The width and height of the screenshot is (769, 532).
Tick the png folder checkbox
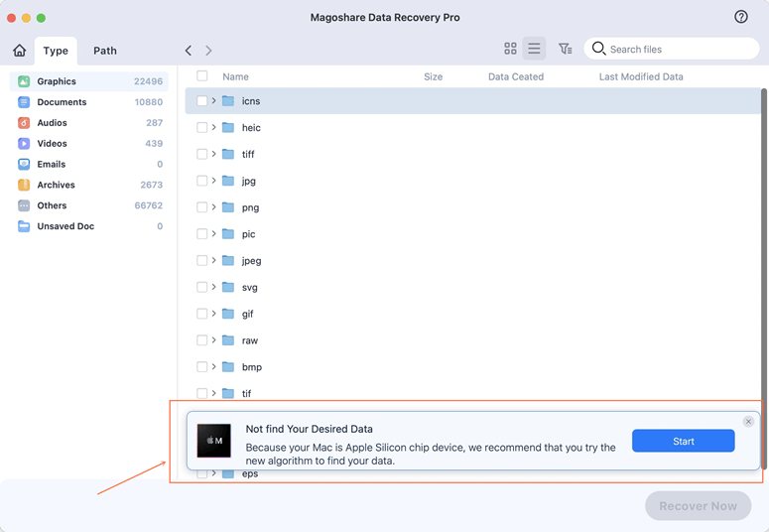pos(201,207)
